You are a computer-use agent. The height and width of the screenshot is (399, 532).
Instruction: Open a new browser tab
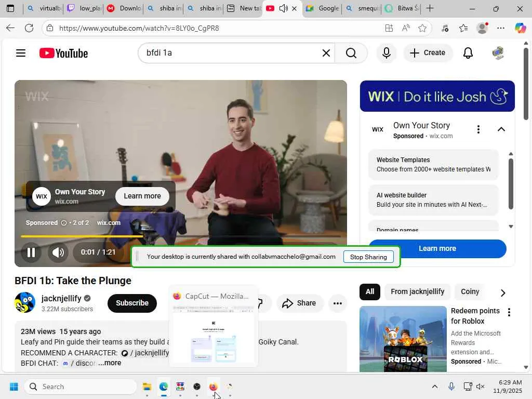430,8
